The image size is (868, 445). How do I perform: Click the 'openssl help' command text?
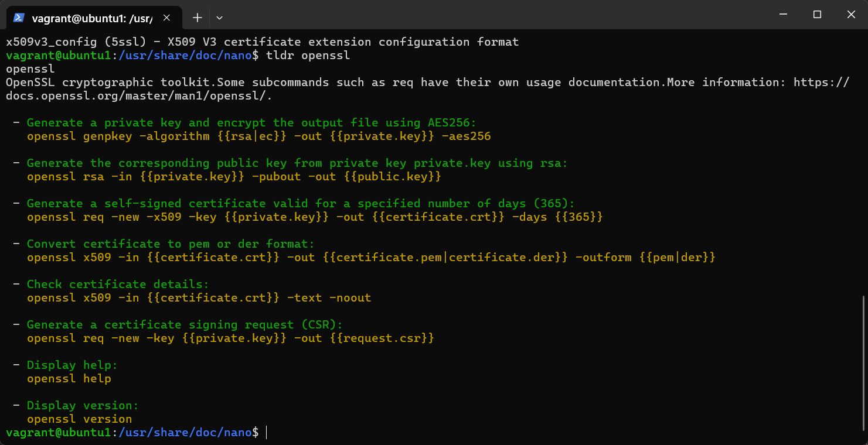69,379
